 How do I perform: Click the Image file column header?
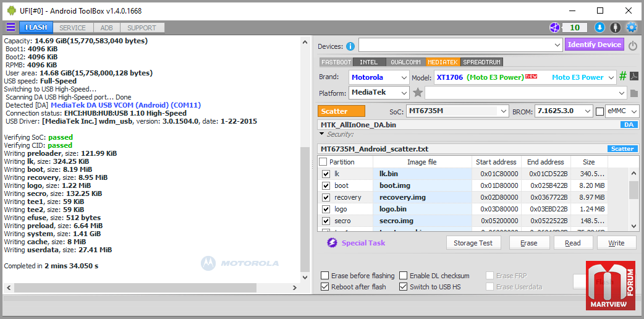click(x=422, y=162)
